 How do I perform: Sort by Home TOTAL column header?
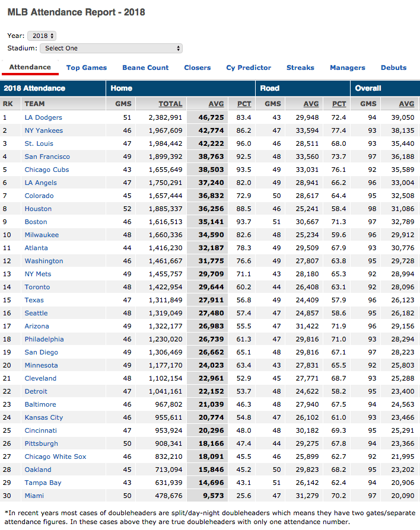click(170, 104)
